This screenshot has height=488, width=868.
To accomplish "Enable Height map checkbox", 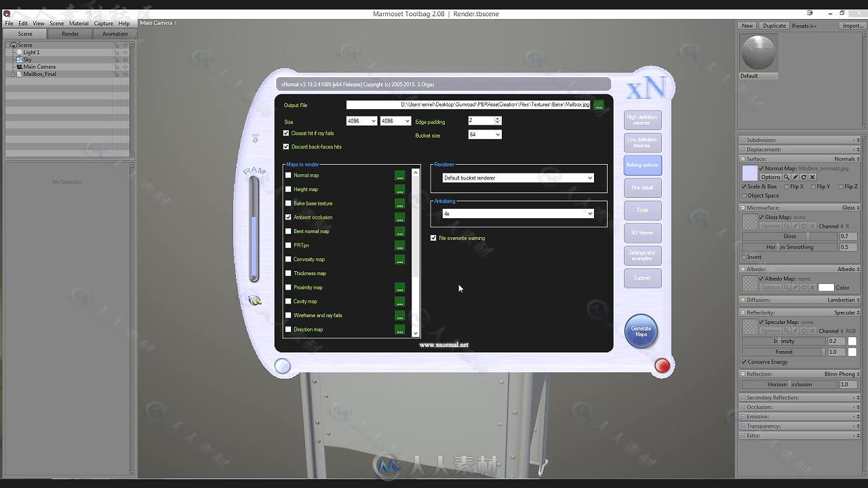I will click(288, 190).
